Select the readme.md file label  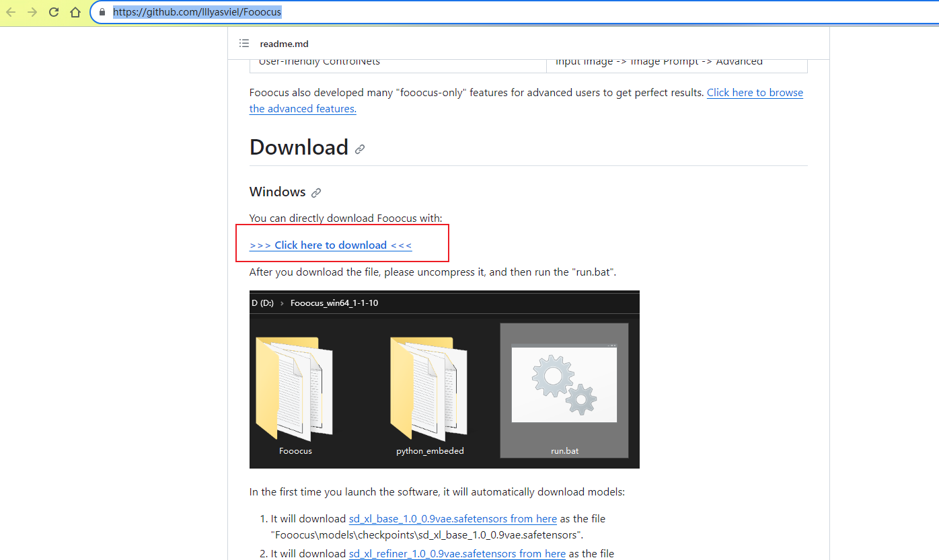(x=284, y=44)
